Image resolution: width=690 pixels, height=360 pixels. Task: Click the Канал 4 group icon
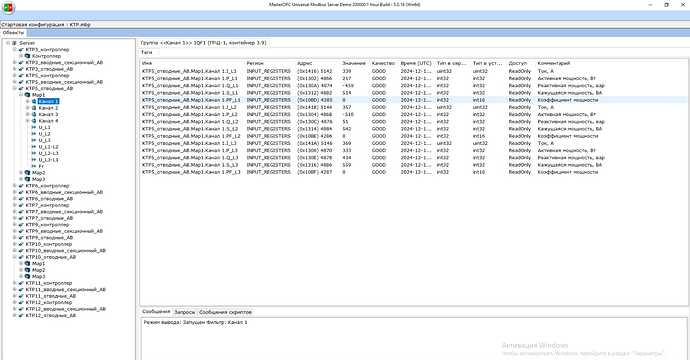[34, 121]
